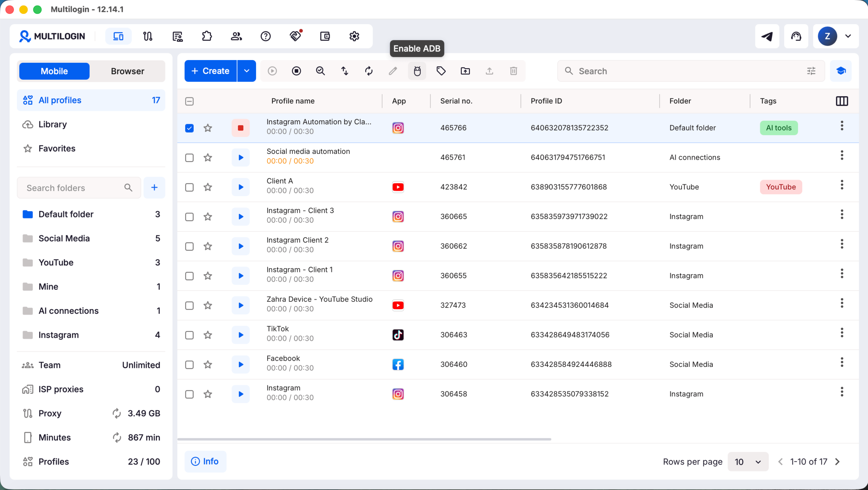
Task: Click the main Search profiles field
Action: click(x=691, y=71)
